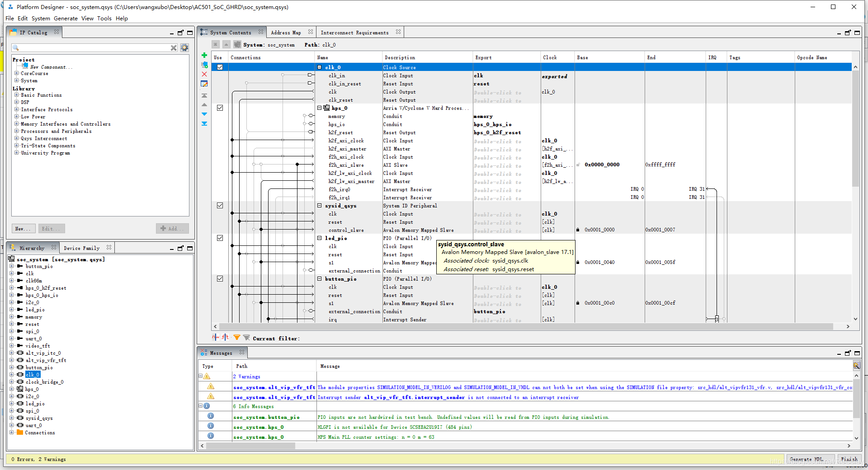Collapse the hps_0 component row
Screen dimensions: 868x470
320,108
